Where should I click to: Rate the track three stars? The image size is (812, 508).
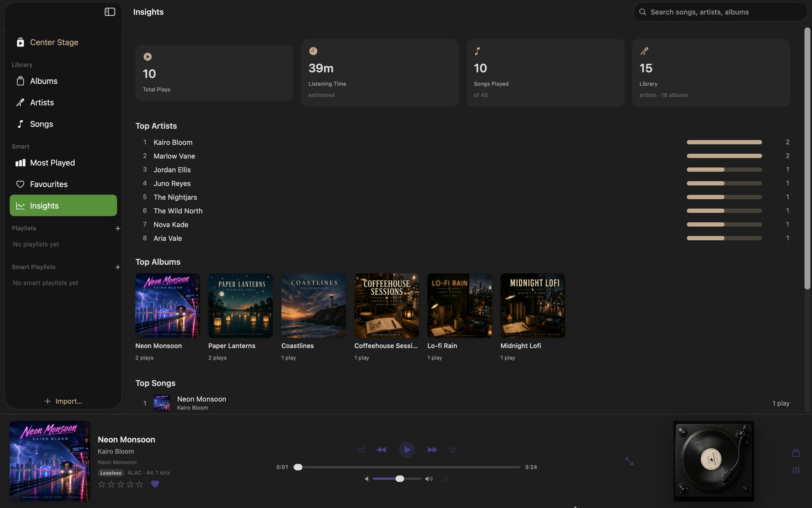tap(121, 484)
